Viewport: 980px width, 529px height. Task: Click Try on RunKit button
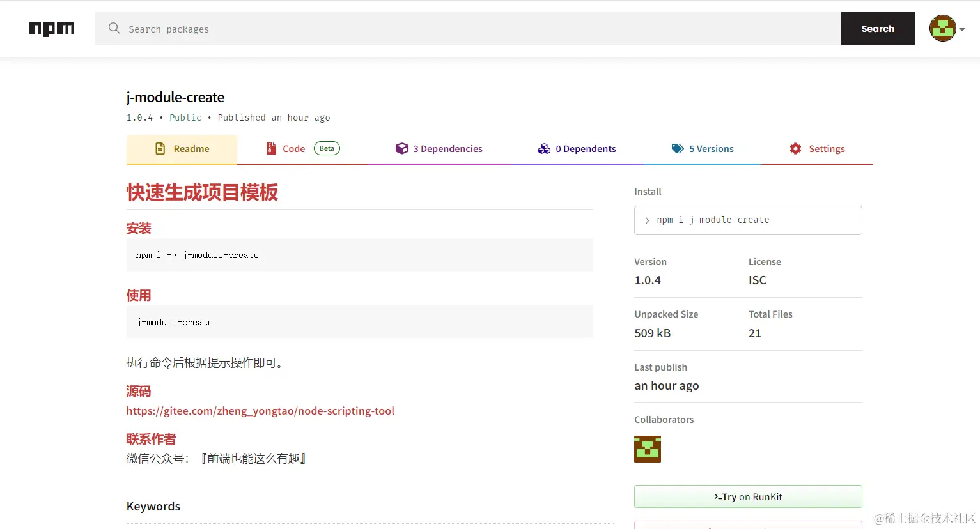(x=748, y=497)
